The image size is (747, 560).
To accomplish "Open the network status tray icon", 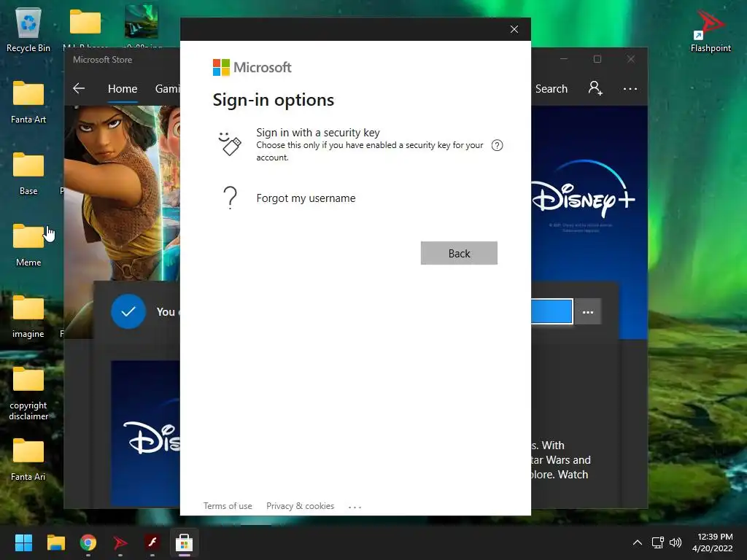I will (x=658, y=542).
